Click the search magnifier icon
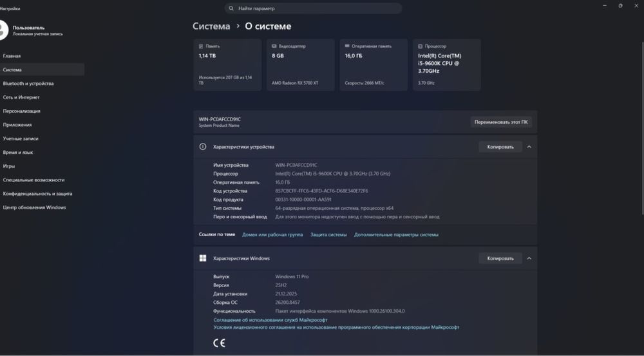The width and height of the screenshot is (644, 356). 231,8
